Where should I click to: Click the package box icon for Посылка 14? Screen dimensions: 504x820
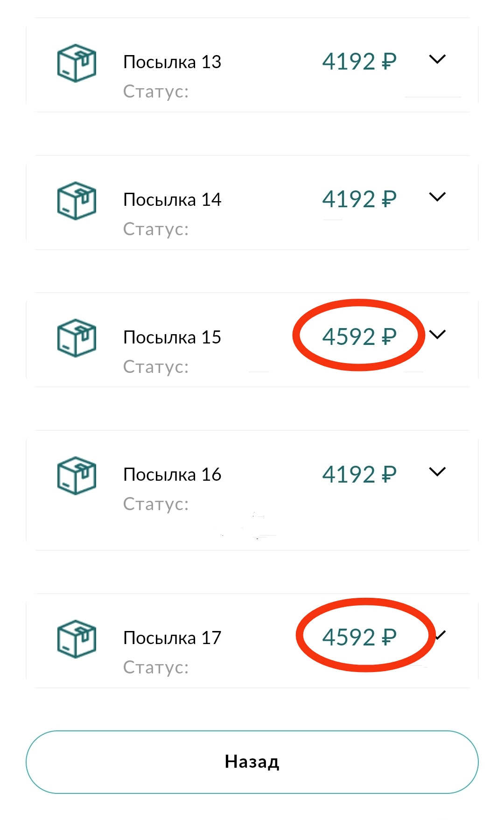click(77, 201)
